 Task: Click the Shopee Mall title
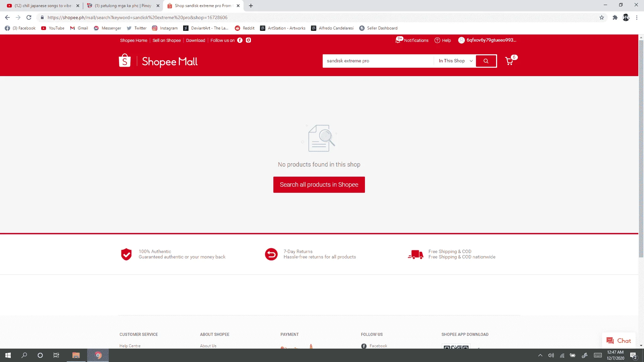point(170,62)
